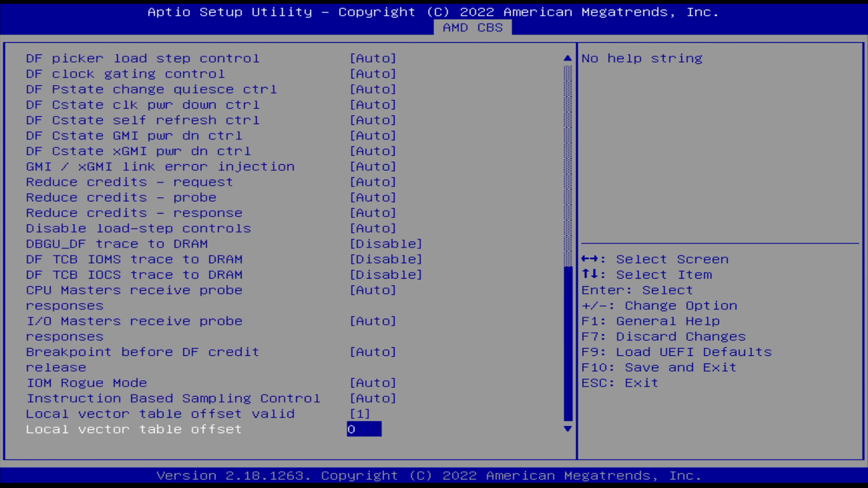Select IOM Rogue Mode label
The image size is (868, 488).
tap(87, 383)
